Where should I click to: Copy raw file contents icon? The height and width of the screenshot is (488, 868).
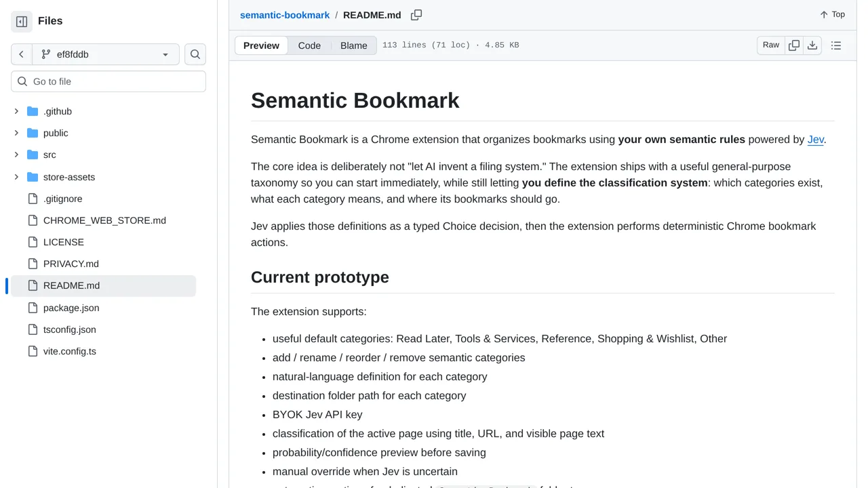[794, 45]
